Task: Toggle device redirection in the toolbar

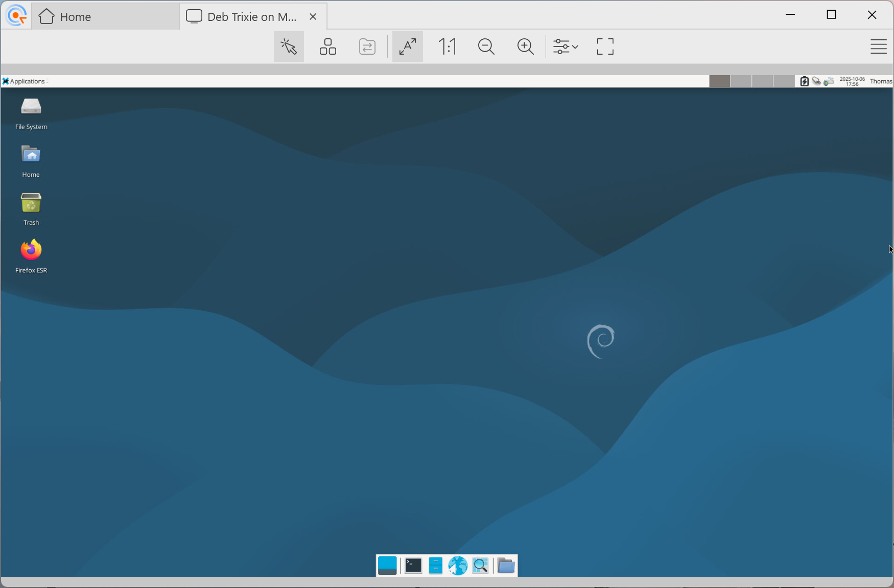Action: 327,46
